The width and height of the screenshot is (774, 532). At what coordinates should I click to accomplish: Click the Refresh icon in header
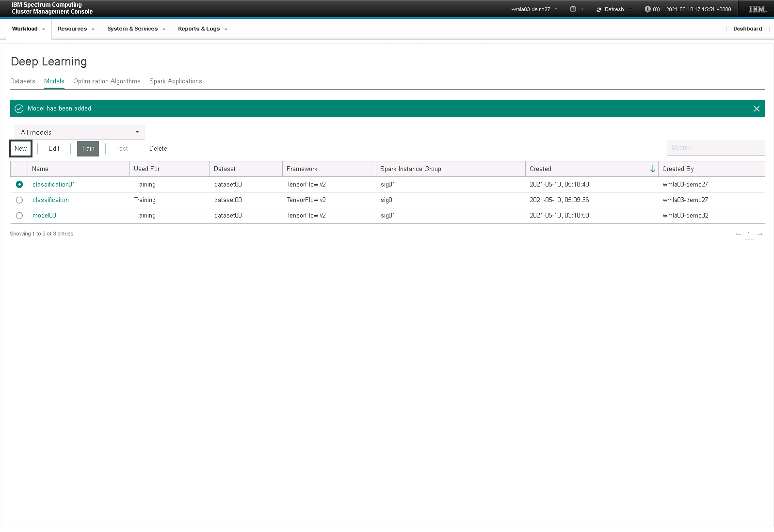click(599, 10)
